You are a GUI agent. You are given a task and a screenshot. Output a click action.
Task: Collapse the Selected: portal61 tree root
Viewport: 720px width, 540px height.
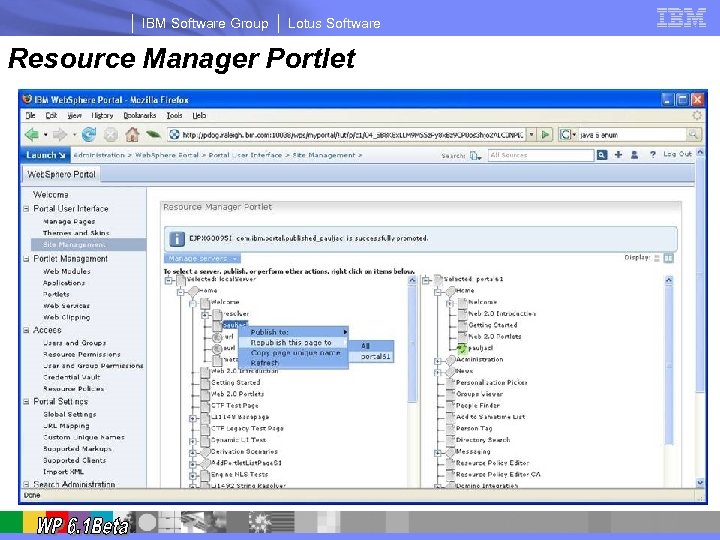tap(426, 280)
